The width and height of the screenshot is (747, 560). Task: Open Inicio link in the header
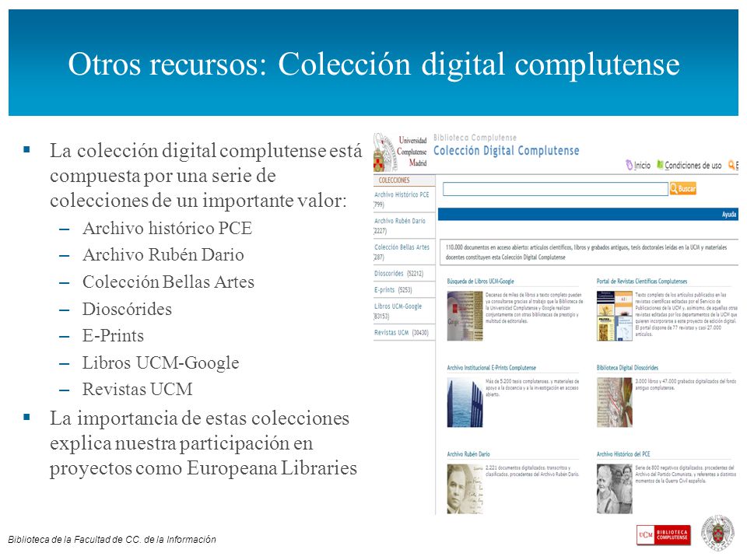642,165
